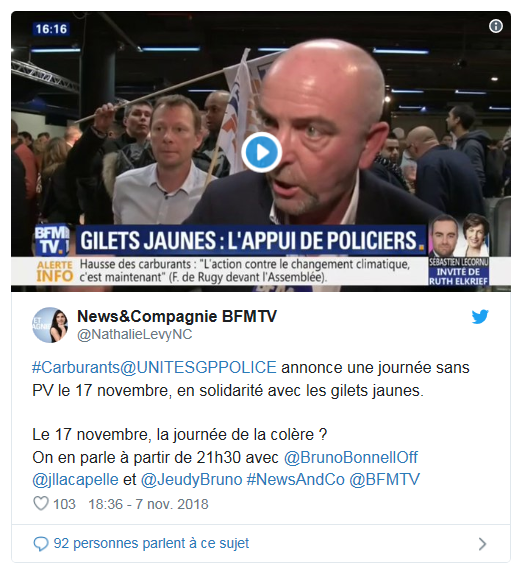Open the @UNITESGPPOLICE mention

pyautogui.click(x=198, y=367)
